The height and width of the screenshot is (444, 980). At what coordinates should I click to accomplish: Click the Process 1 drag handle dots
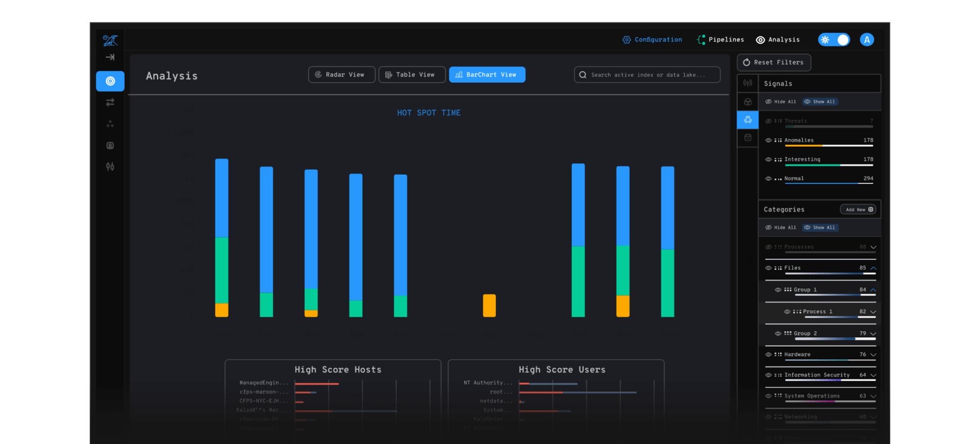click(797, 312)
